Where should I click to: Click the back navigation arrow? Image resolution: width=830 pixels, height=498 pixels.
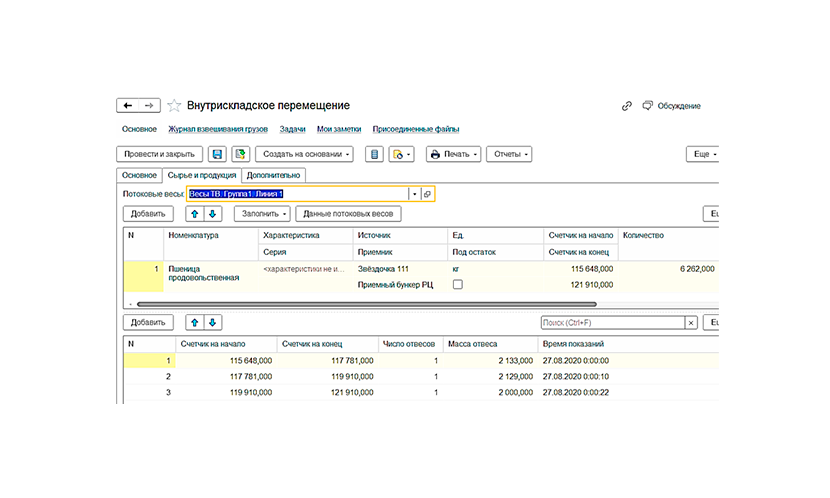[128, 105]
